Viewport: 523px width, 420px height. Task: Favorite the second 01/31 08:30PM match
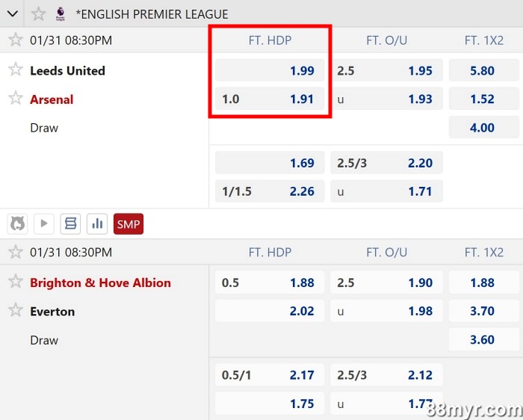(x=16, y=252)
